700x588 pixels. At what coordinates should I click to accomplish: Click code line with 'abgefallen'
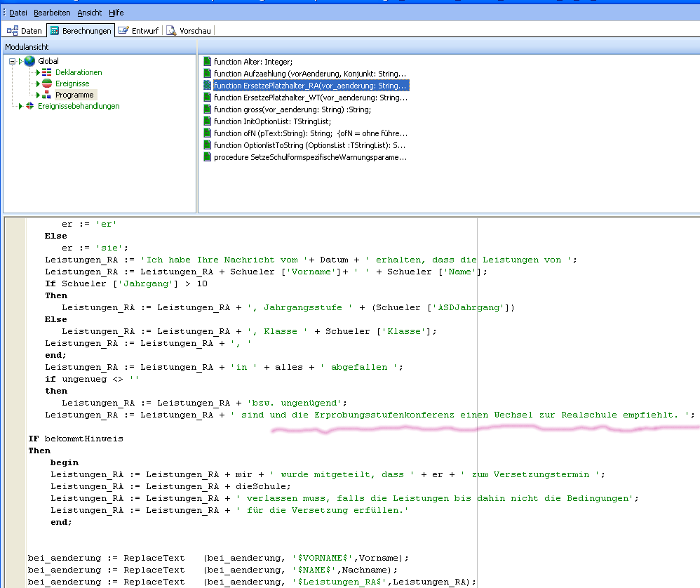[224, 368]
